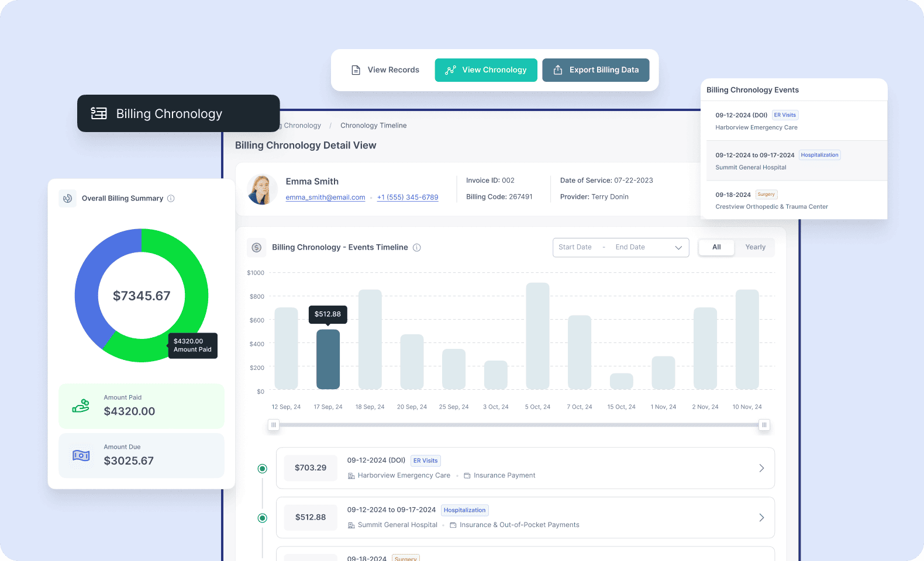Open the date range dropdown chevron
This screenshot has width=924, height=561.
(678, 248)
